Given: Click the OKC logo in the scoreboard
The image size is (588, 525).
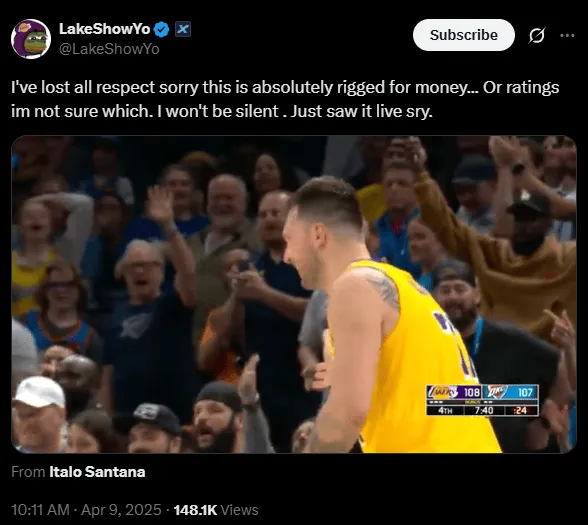Looking at the screenshot, I should tap(496, 392).
